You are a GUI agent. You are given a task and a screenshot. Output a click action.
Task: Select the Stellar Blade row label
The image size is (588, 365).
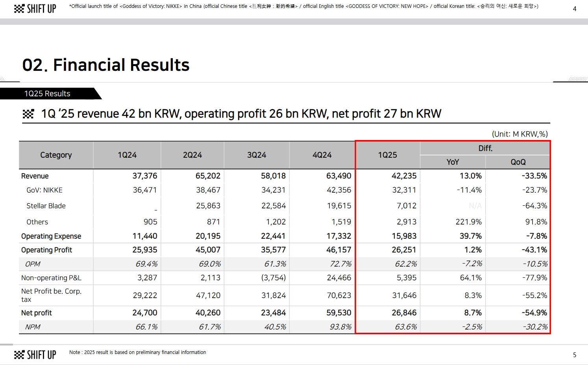tap(46, 206)
